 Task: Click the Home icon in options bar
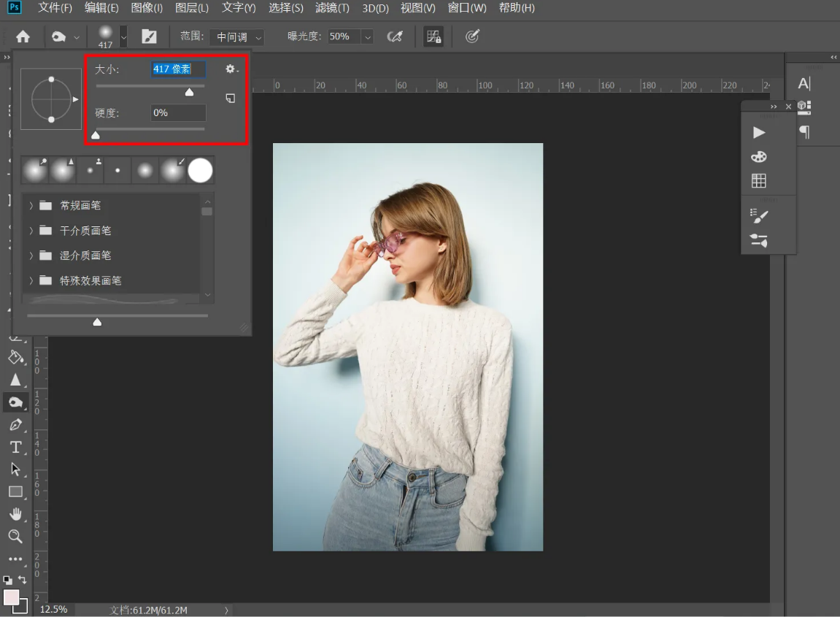coord(23,37)
